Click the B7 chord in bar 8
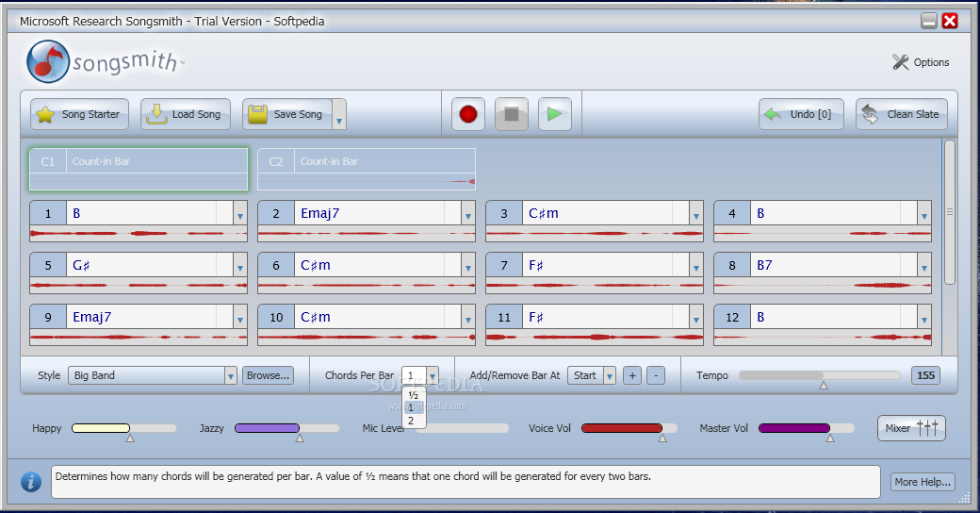Viewport: 980px width, 513px height. click(764, 265)
